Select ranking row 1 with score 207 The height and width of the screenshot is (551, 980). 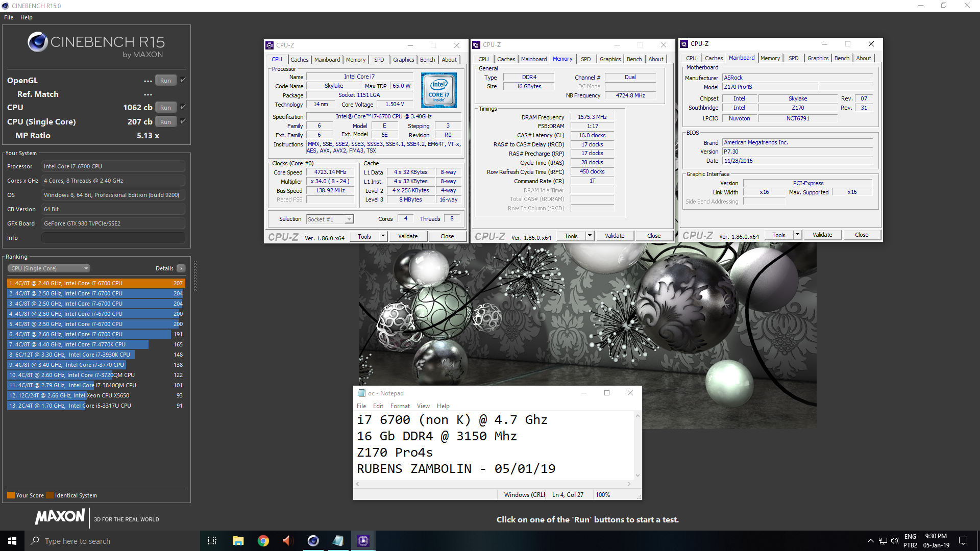pyautogui.click(x=96, y=283)
